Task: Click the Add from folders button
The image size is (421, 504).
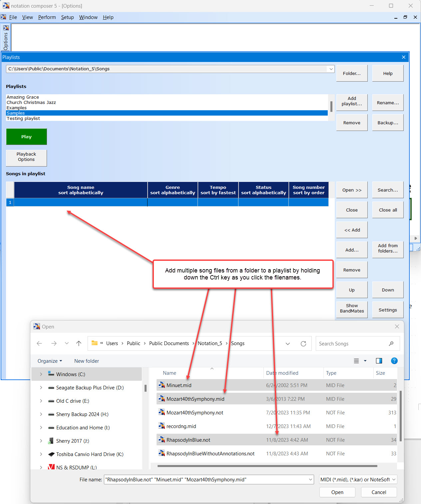Action: click(x=388, y=249)
